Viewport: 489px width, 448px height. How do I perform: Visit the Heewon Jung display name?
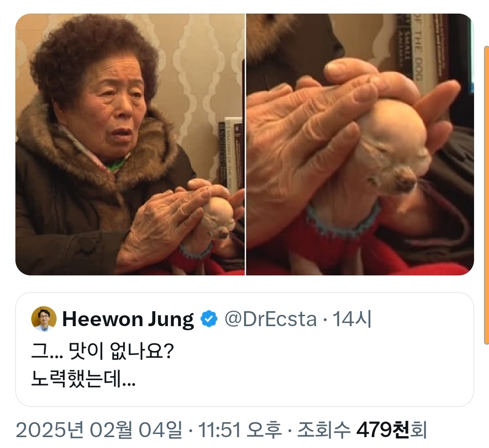click(x=128, y=319)
